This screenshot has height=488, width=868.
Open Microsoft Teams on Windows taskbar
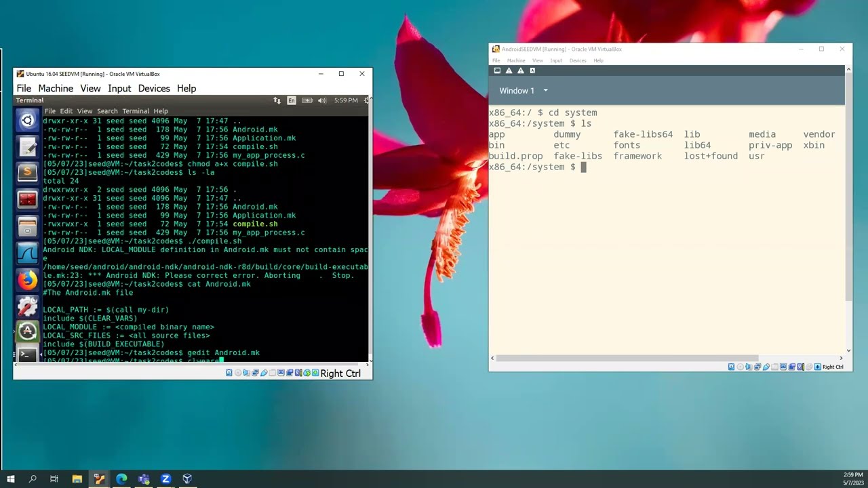click(x=144, y=479)
